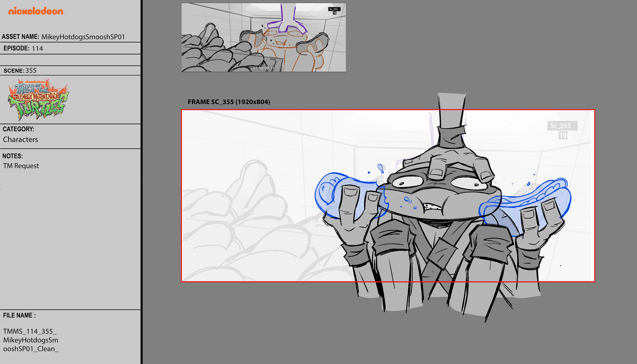
Task: Click the Nickelodeon logo at top left
Action: [x=36, y=11]
